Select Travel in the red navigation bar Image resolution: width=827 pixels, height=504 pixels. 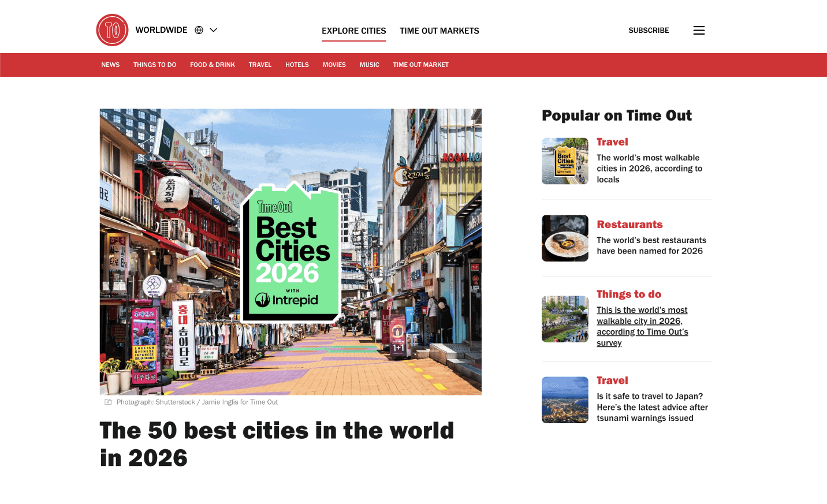point(260,65)
